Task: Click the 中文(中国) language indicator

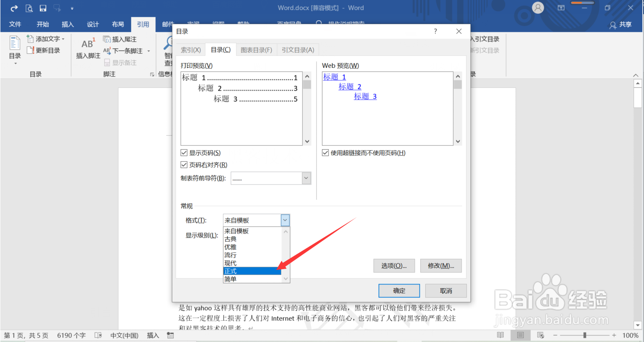Action: click(x=124, y=335)
